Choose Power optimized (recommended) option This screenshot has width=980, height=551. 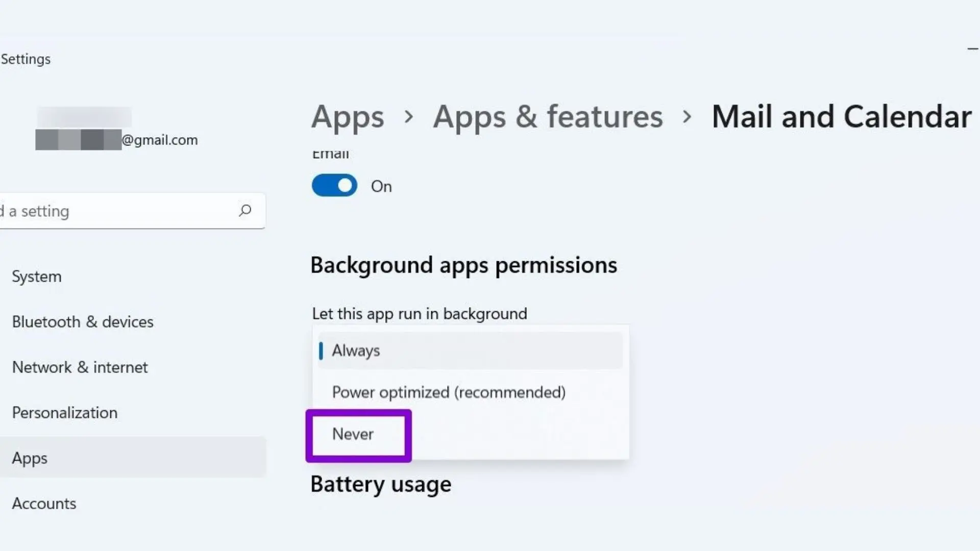coord(448,392)
